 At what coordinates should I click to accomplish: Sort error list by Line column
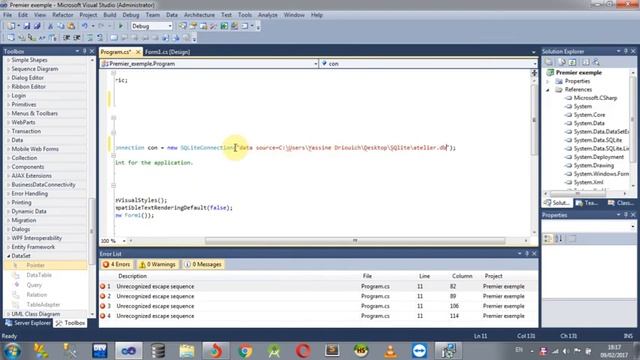click(424, 276)
